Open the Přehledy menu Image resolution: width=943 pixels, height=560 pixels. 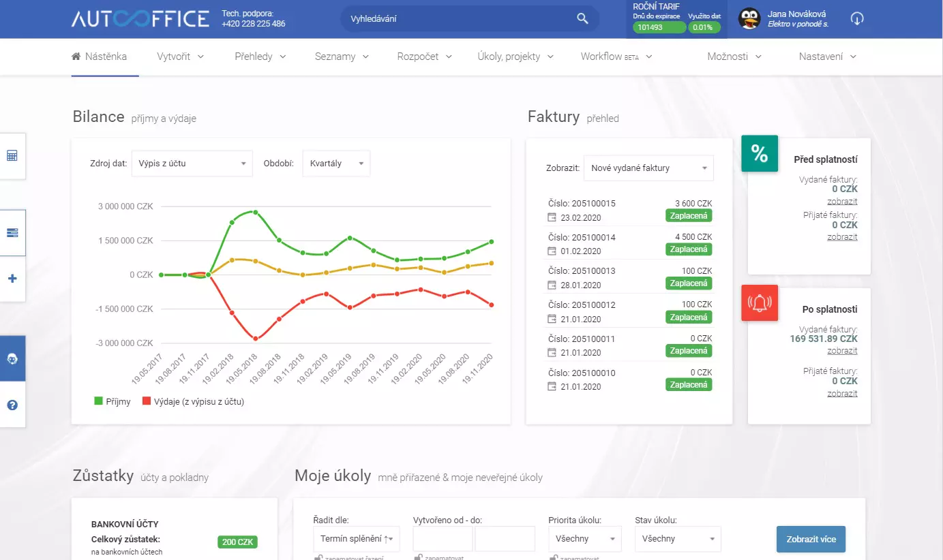tap(260, 57)
